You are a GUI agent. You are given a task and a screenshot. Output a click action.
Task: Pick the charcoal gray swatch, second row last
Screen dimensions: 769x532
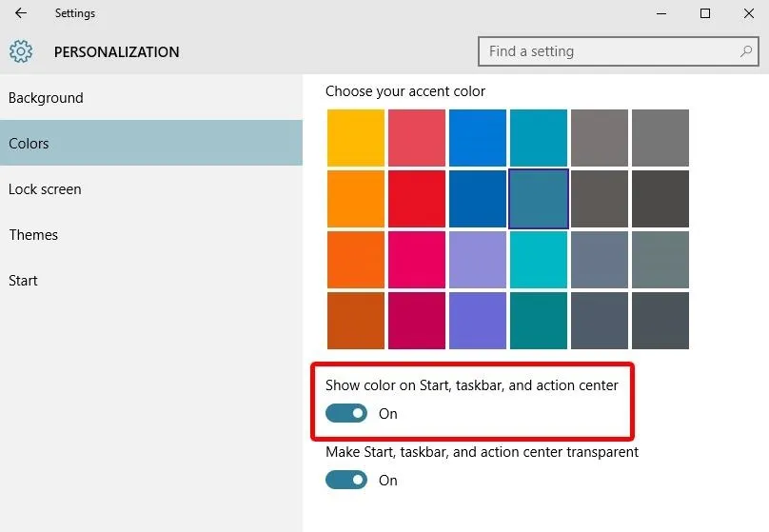(x=661, y=199)
